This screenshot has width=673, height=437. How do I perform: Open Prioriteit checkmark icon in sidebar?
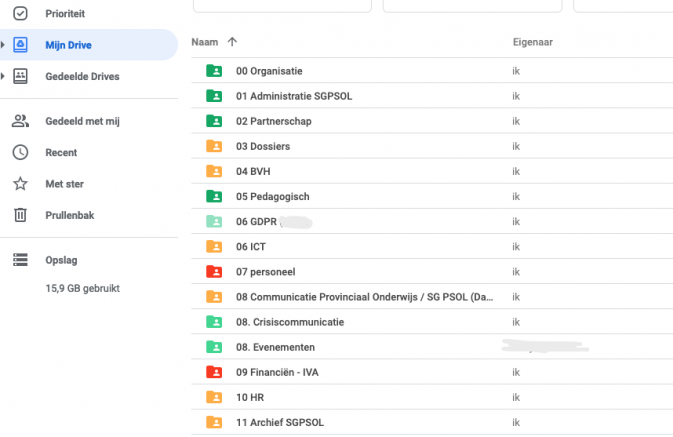tap(20, 13)
